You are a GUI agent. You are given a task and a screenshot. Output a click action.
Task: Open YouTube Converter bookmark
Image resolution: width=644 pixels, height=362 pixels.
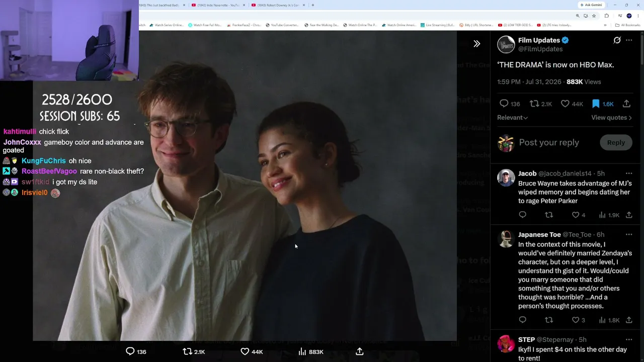pyautogui.click(x=282, y=25)
